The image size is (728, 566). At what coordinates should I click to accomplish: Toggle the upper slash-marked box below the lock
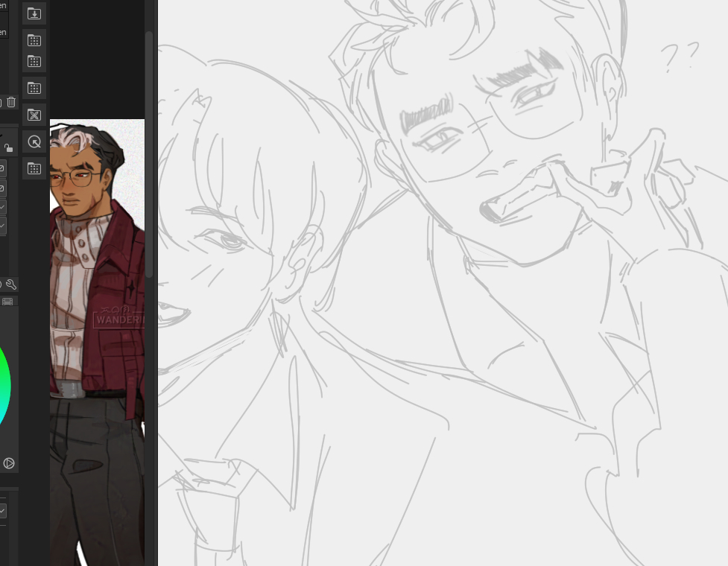click(2, 169)
